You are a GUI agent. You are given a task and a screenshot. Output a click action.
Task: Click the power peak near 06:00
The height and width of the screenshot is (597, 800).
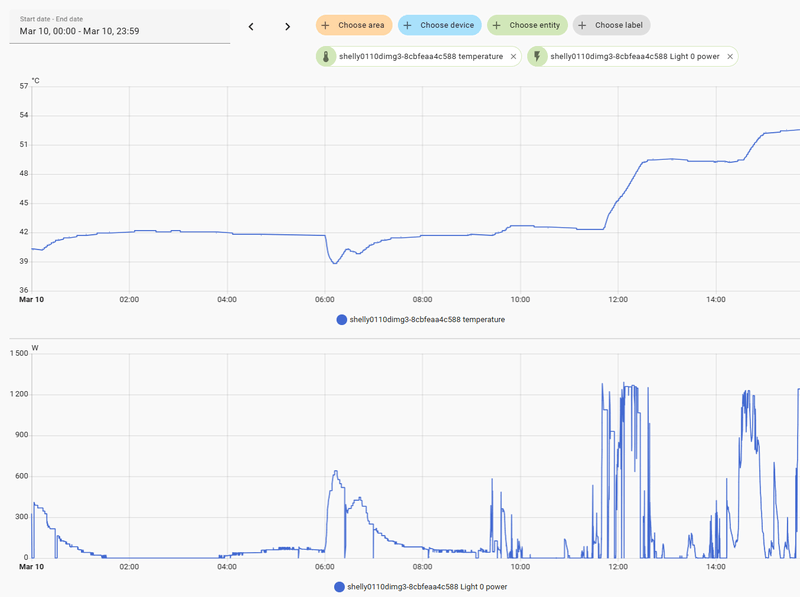pyautogui.click(x=336, y=471)
